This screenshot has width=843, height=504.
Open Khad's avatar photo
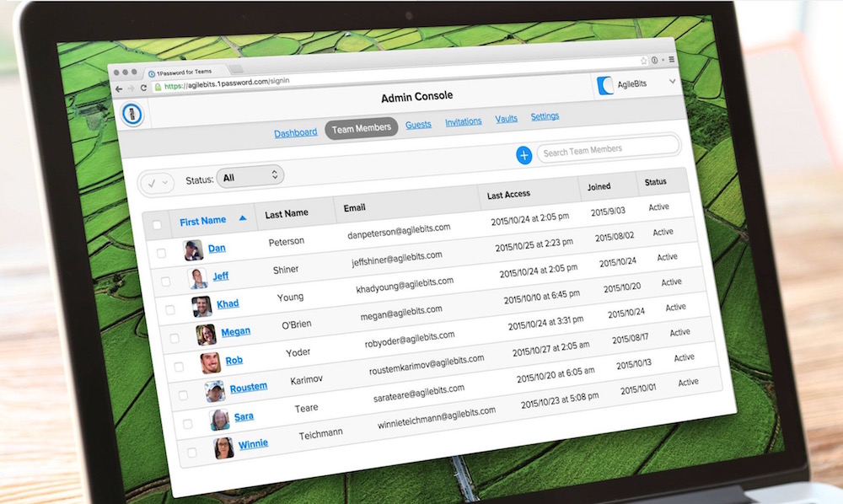tap(201, 306)
